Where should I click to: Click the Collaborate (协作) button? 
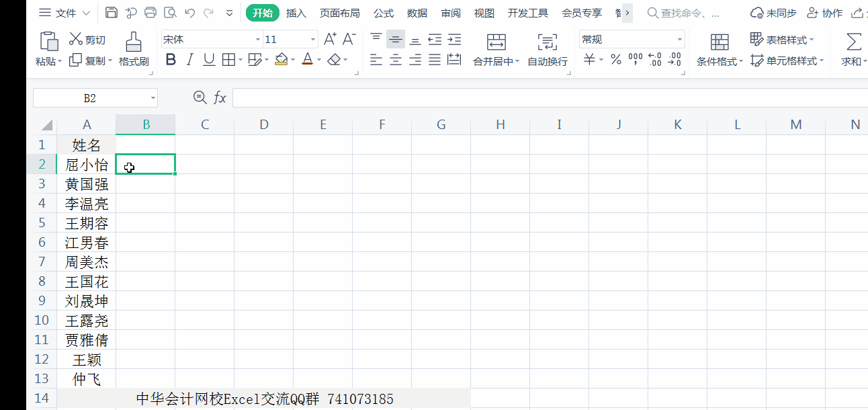point(824,13)
